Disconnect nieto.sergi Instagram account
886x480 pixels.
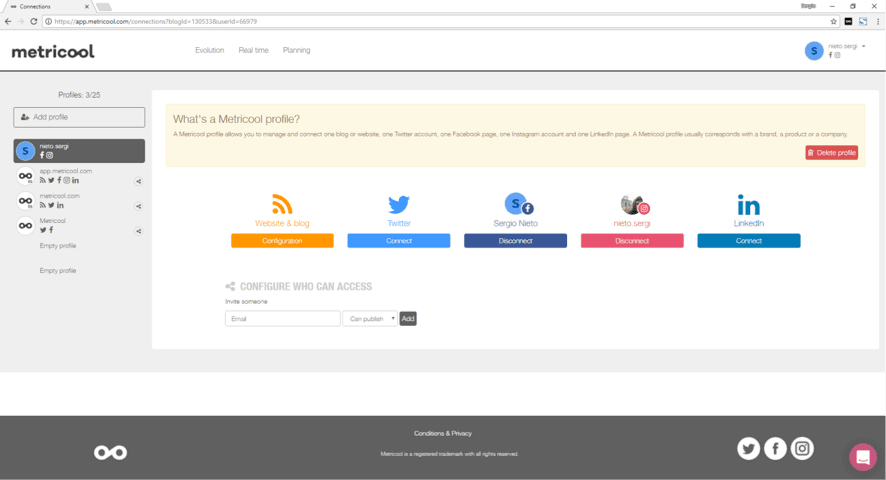(632, 241)
